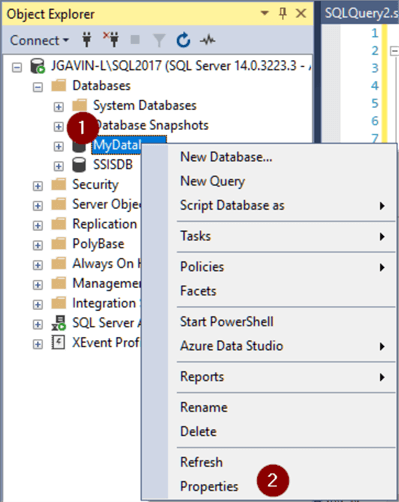Click the Stop square icon in toolbar
399x502 pixels.
point(135,40)
